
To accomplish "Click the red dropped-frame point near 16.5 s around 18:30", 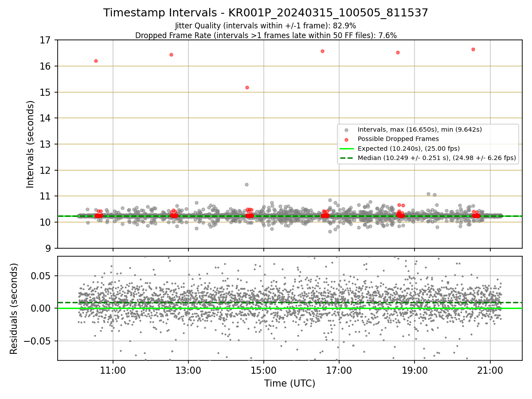I will click(x=398, y=52).
